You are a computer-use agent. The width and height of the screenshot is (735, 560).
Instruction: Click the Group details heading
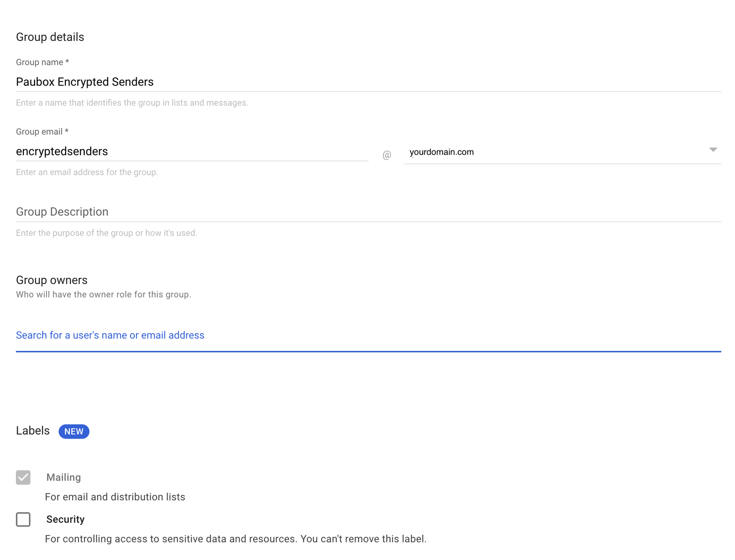(x=50, y=37)
